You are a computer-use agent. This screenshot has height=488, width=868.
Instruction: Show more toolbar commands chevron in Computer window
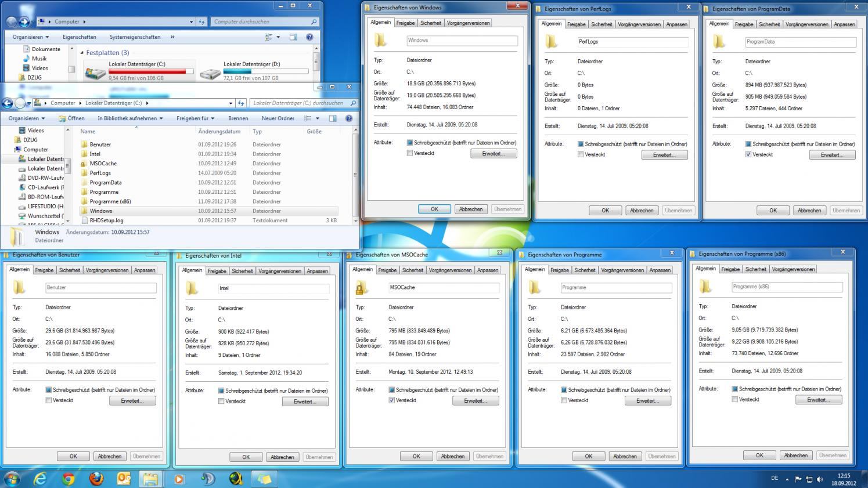(x=172, y=37)
